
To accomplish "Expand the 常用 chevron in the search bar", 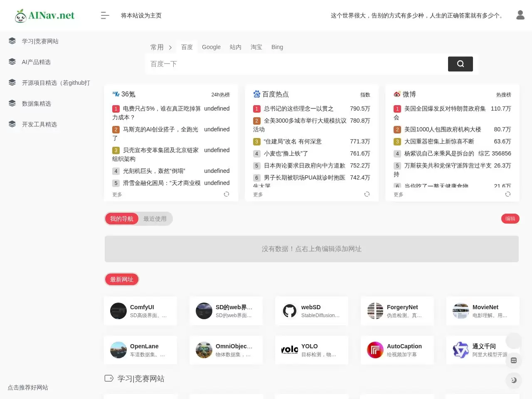I will 170,47.
